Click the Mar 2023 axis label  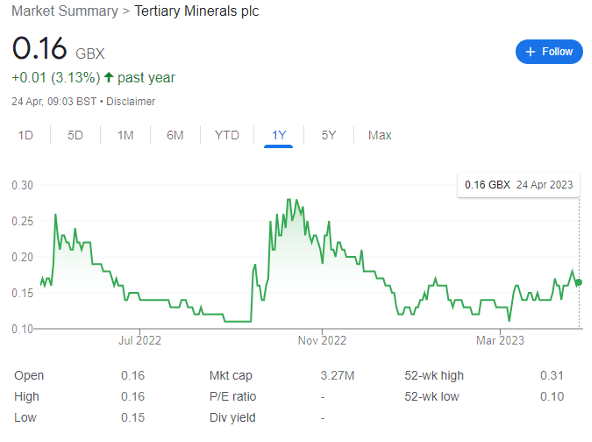tap(500, 340)
